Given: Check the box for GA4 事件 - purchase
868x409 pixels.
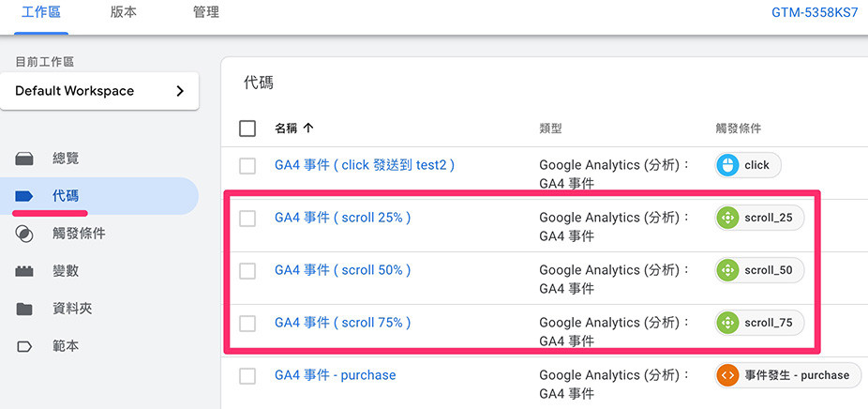Looking at the screenshot, I should (247, 375).
